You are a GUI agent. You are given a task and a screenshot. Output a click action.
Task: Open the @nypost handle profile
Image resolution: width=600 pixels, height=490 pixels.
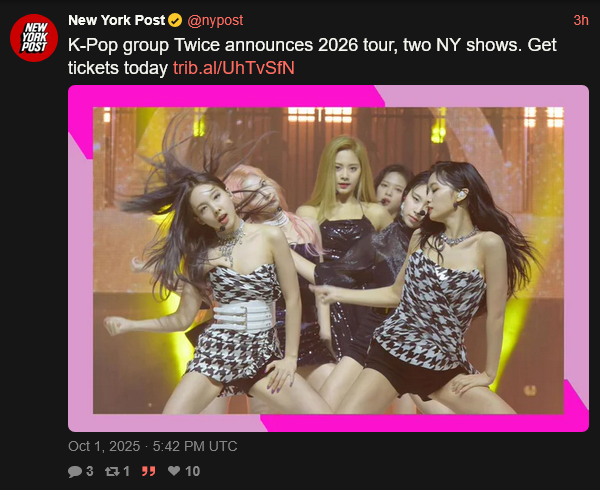point(215,20)
